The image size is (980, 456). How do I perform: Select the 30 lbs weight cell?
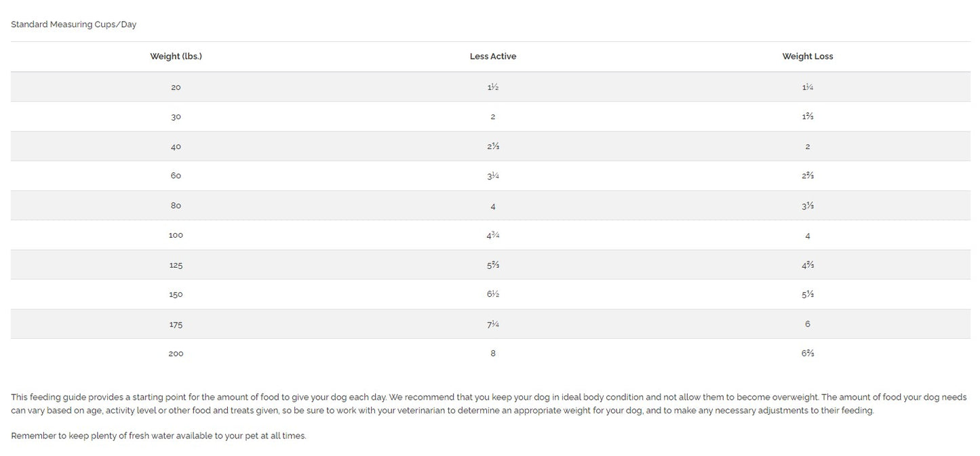[x=176, y=117]
